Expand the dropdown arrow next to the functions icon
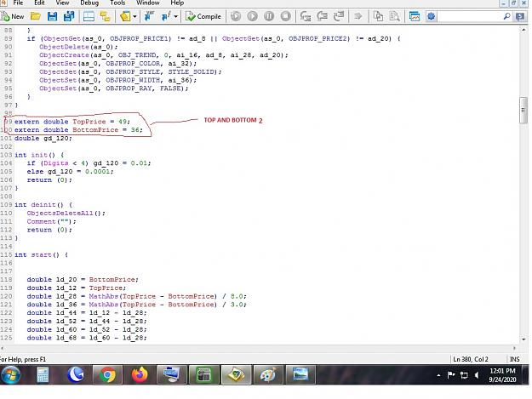532x399 pixels. click(175, 16)
